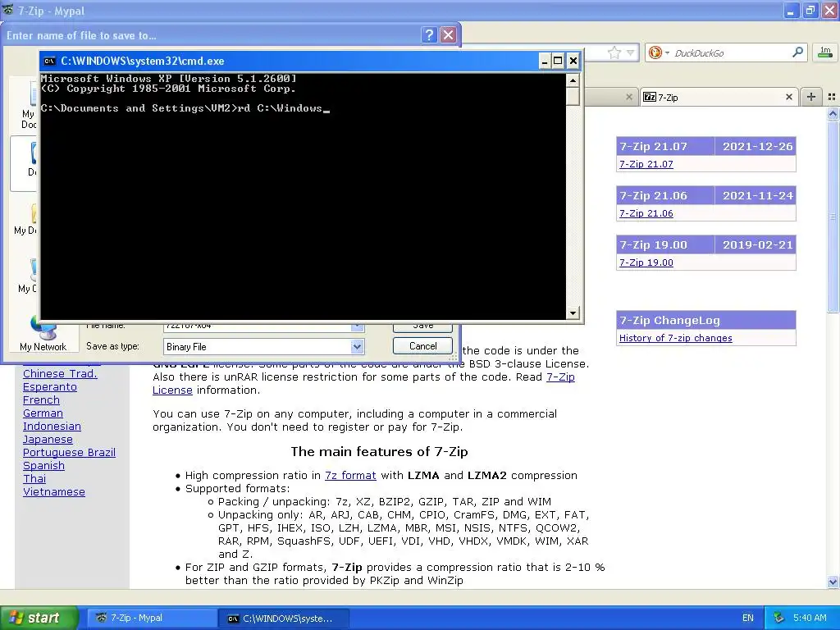Screen dimensions: 840x630
Task: Click the bookmark star icon in Mypal
Action: pyautogui.click(x=614, y=52)
